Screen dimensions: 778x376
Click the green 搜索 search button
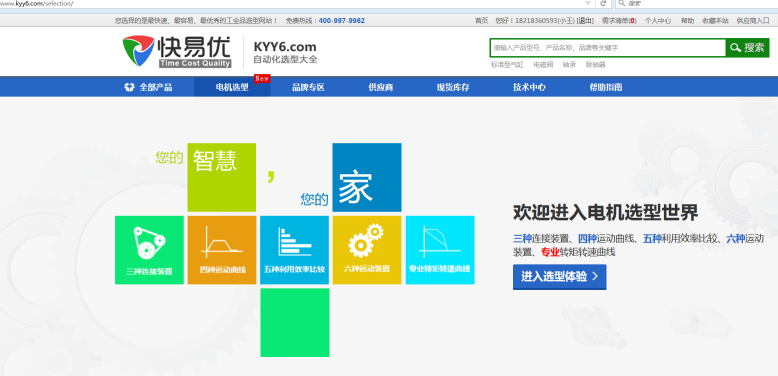coord(747,48)
